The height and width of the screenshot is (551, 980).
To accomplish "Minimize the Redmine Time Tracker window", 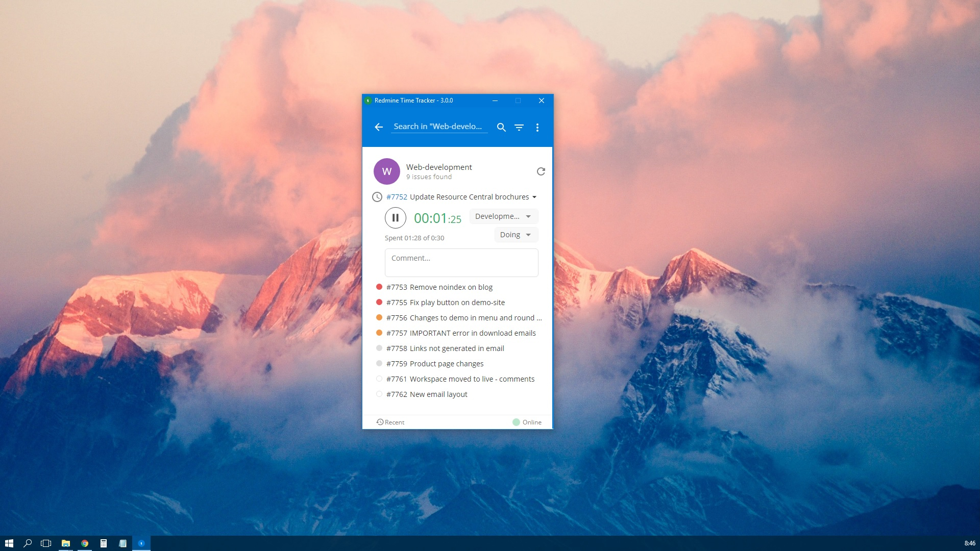I will coord(495,101).
